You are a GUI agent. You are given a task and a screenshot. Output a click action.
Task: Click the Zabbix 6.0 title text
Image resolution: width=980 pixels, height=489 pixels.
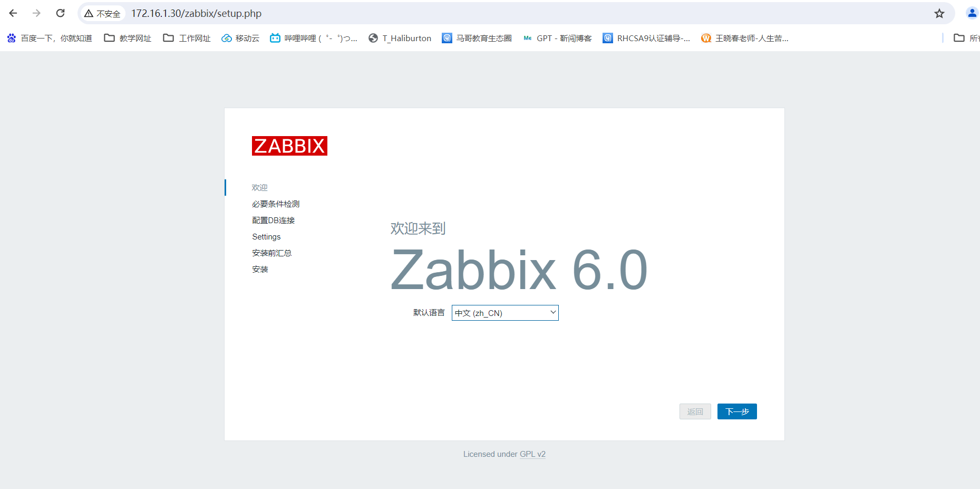519,270
